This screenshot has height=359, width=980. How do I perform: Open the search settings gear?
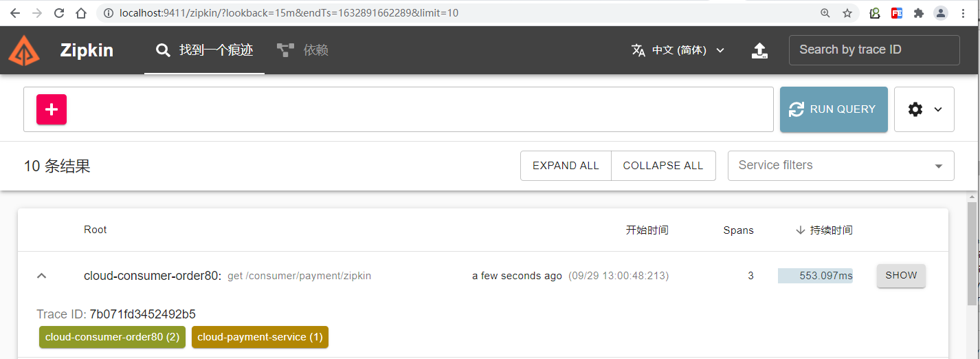(x=915, y=109)
